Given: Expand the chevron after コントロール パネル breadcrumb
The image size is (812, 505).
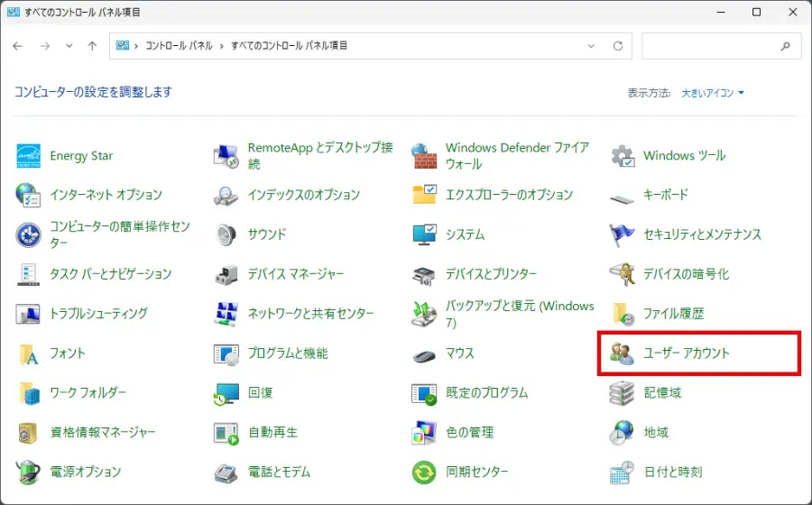Looking at the screenshot, I should click(x=222, y=46).
